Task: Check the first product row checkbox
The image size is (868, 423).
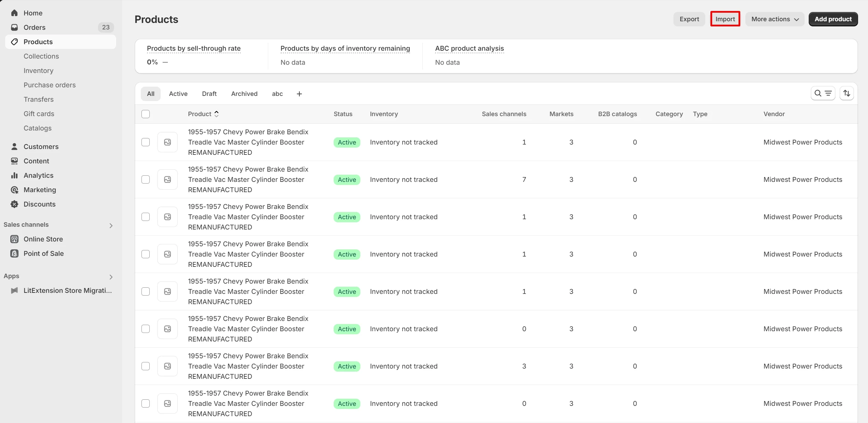Action: [146, 142]
